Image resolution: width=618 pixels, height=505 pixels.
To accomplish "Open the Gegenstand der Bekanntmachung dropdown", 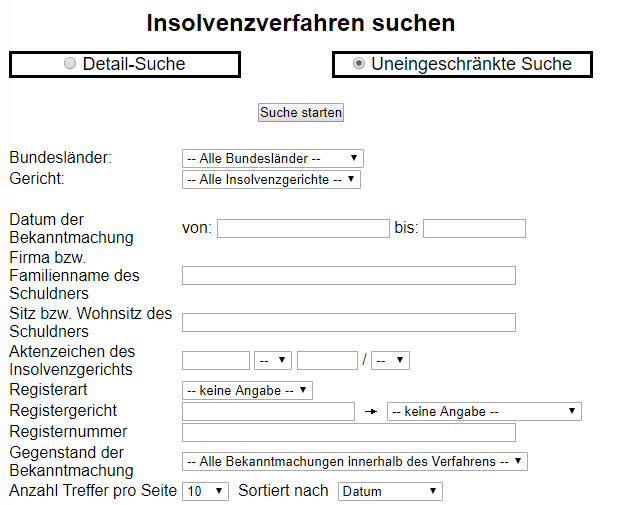I will [354, 461].
